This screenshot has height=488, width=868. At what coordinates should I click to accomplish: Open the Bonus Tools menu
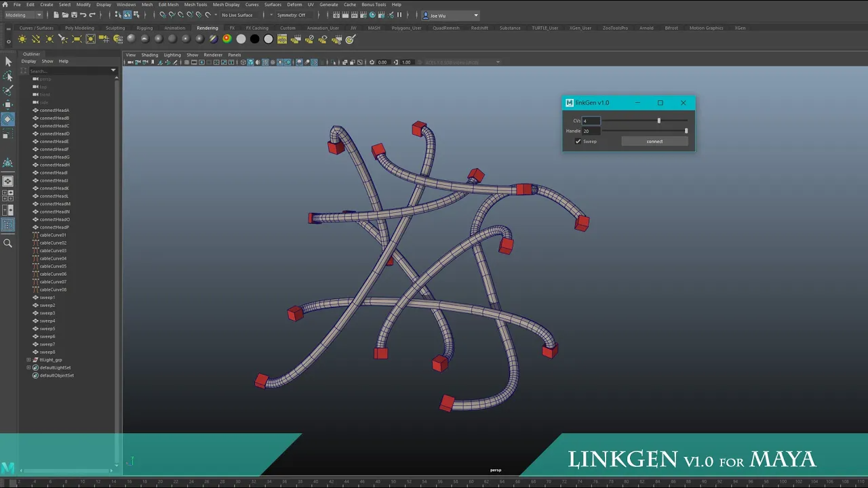click(x=374, y=5)
